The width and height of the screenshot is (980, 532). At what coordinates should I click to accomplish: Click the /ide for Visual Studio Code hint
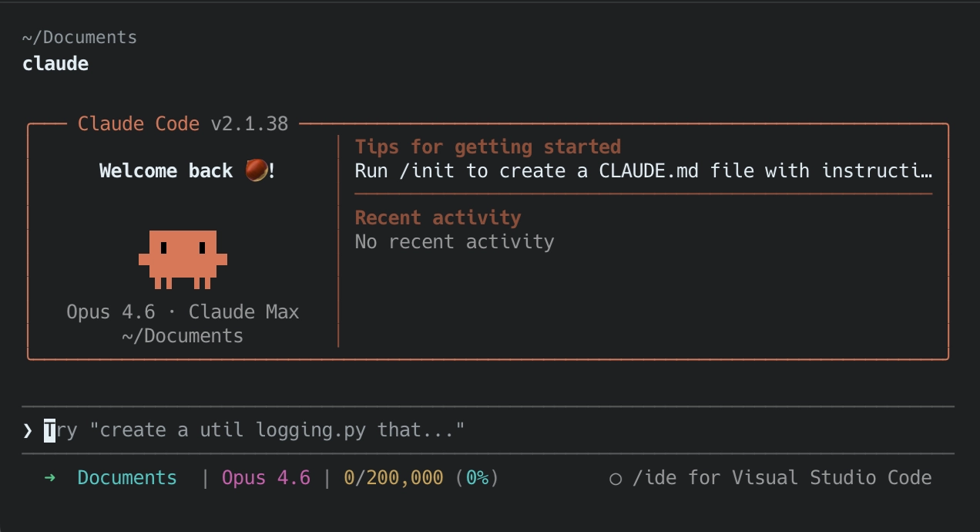pyautogui.click(x=781, y=478)
